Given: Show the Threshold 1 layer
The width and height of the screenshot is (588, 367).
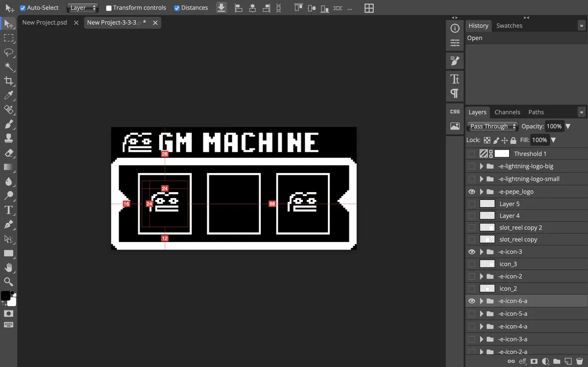Looking at the screenshot, I should (x=472, y=154).
